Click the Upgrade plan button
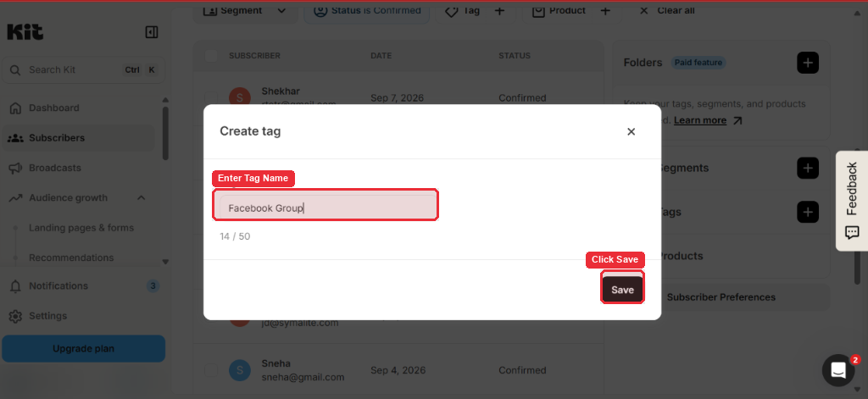The image size is (868, 399). [x=84, y=349]
